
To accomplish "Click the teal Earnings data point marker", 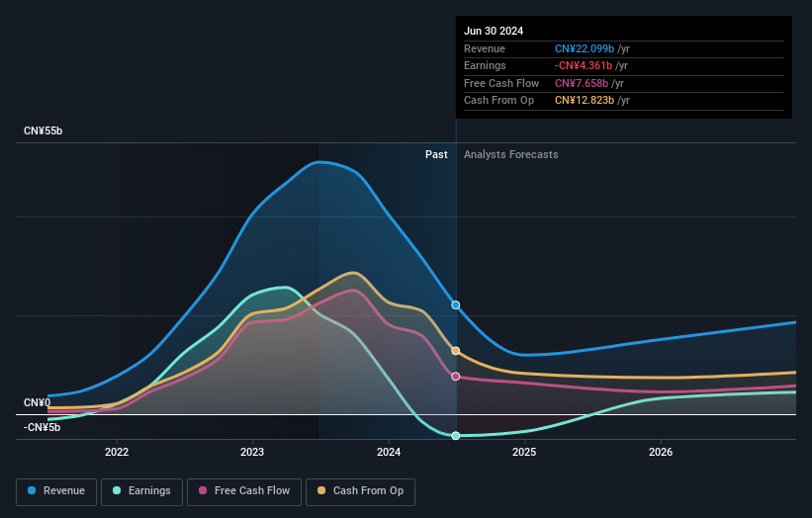I will click(x=456, y=436).
